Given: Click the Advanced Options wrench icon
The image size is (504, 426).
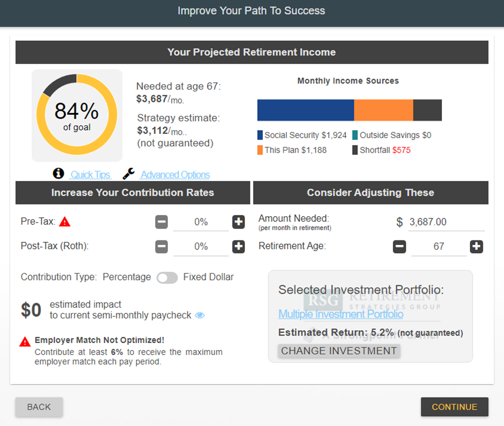Looking at the screenshot, I should pos(129,174).
